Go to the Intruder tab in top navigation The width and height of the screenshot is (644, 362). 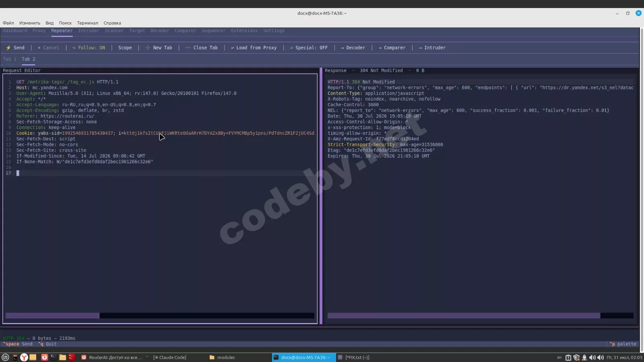pos(89,31)
